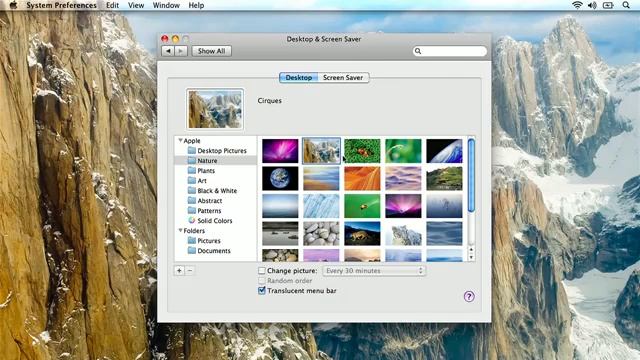Click the wallpaper grid scrollbar thumb
The height and width of the screenshot is (360, 640).
tap(471, 176)
